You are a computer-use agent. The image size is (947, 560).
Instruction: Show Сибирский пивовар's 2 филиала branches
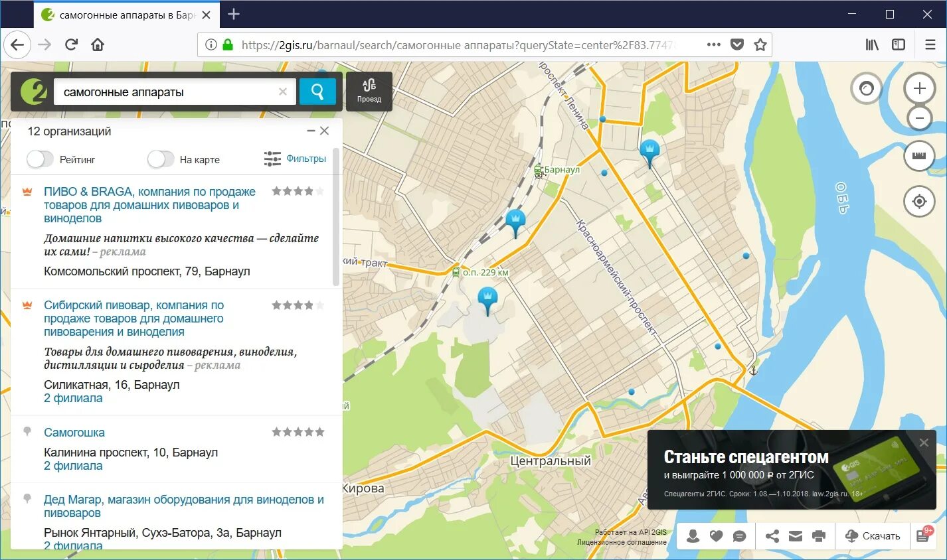click(73, 398)
